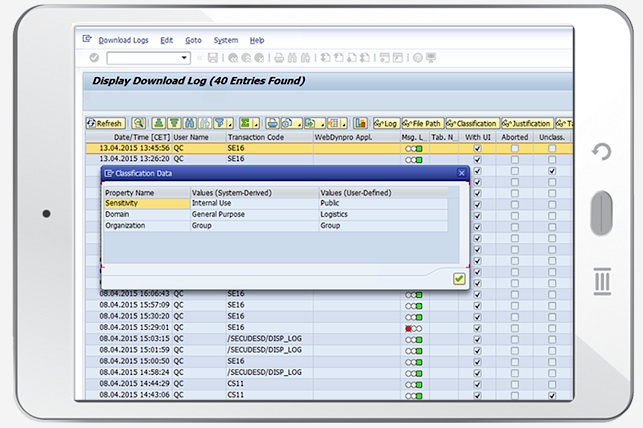Click the chart graphic icon left of Log button
Screen dimensions: 643x428
coord(358,123)
